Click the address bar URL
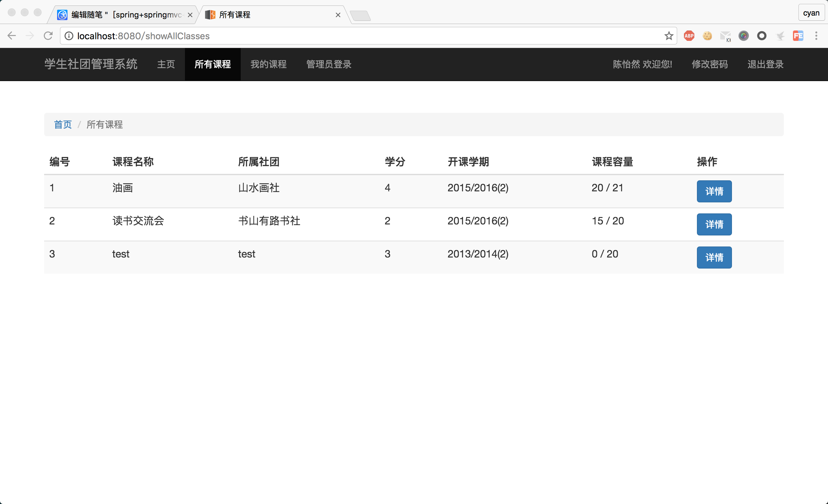This screenshot has height=504, width=828. [x=143, y=36]
